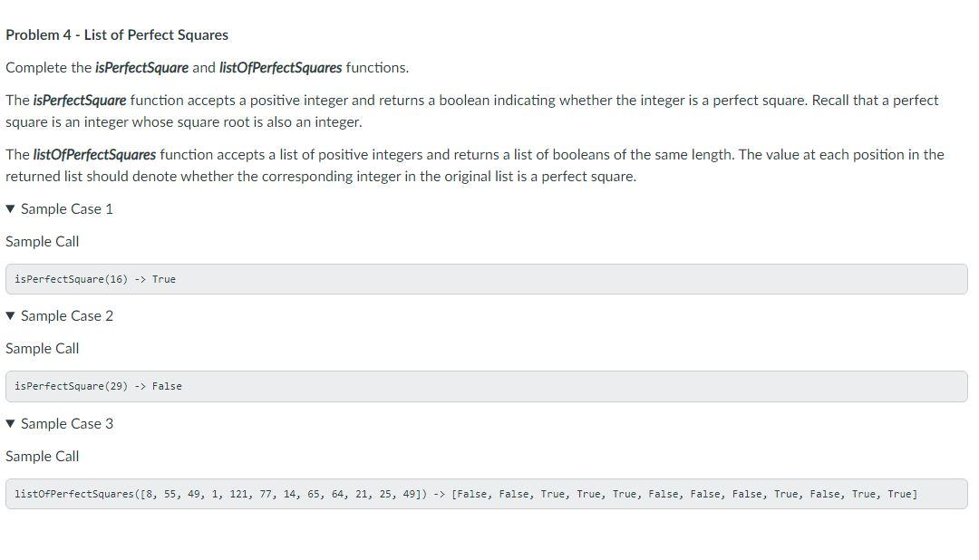Click bold listOfPerfectSquares in 'Complete the' sentence
Viewport: 979px width, 560px height.
pos(280,67)
